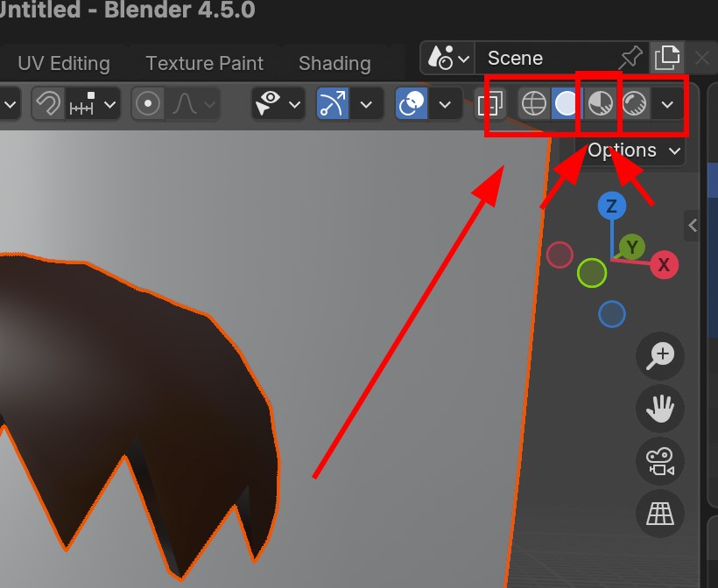Image resolution: width=718 pixels, height=588 pixels.
Task: Toggle viewport overlays button
Action: pos(410,104)
